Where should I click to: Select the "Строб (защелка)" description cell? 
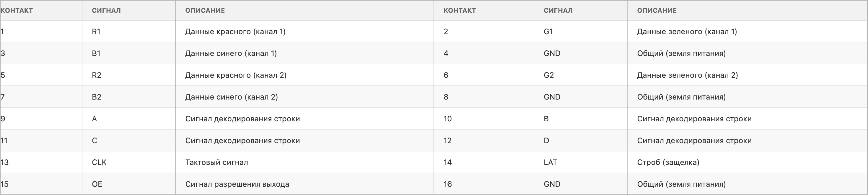click(668, 162)
